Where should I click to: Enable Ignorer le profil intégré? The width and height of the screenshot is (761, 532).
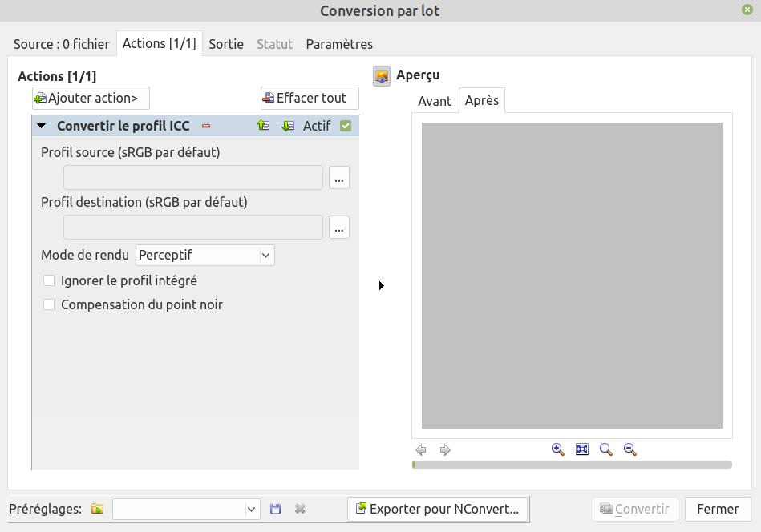(49, 280)
